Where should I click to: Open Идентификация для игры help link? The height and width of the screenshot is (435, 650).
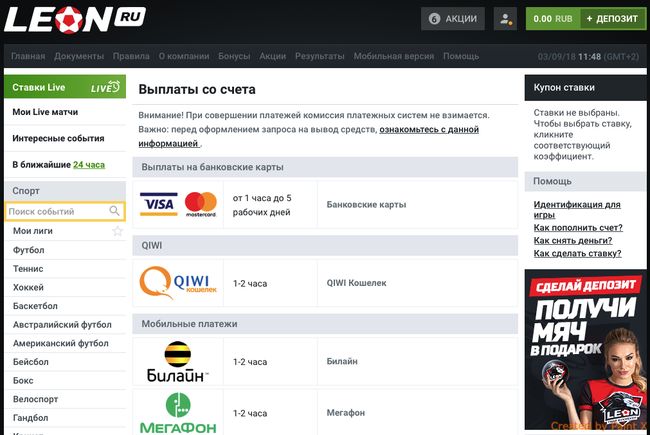pyautogui.click(x=577, y=209)
